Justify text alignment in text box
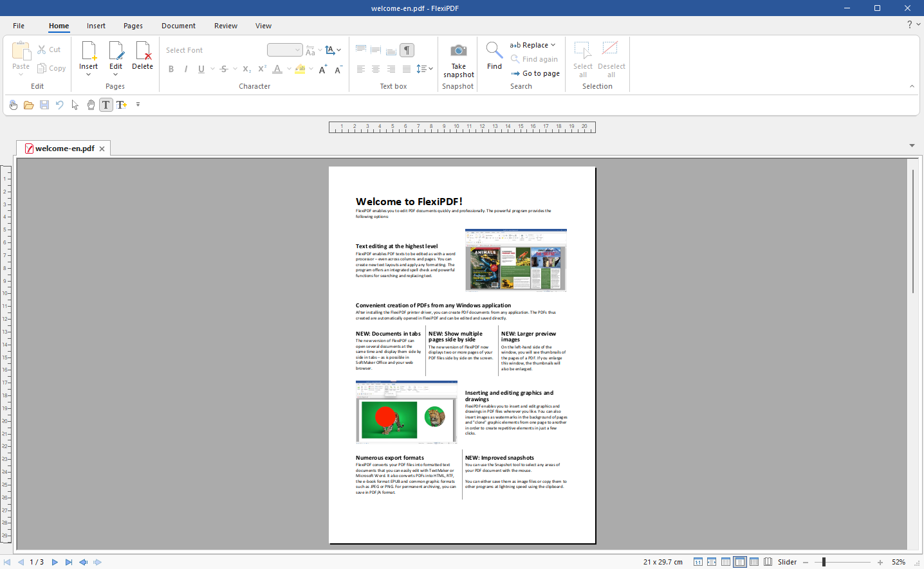 point(407,69)
